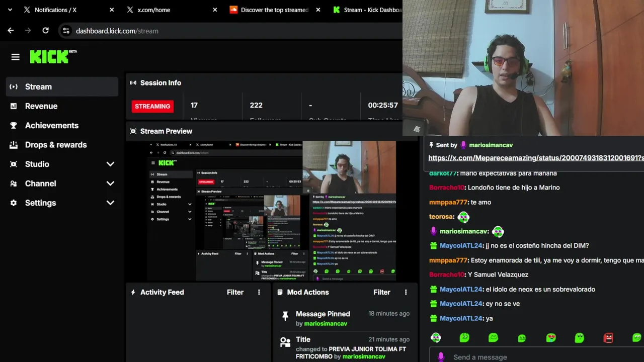Click the Session Info live icon

[x=133, y=83]
